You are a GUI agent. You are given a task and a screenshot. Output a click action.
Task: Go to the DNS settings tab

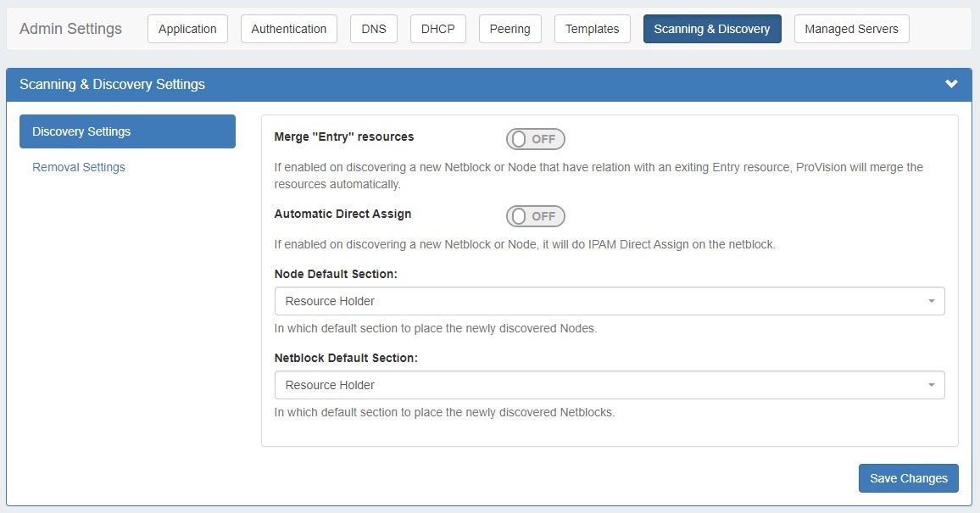coord(373,29)
